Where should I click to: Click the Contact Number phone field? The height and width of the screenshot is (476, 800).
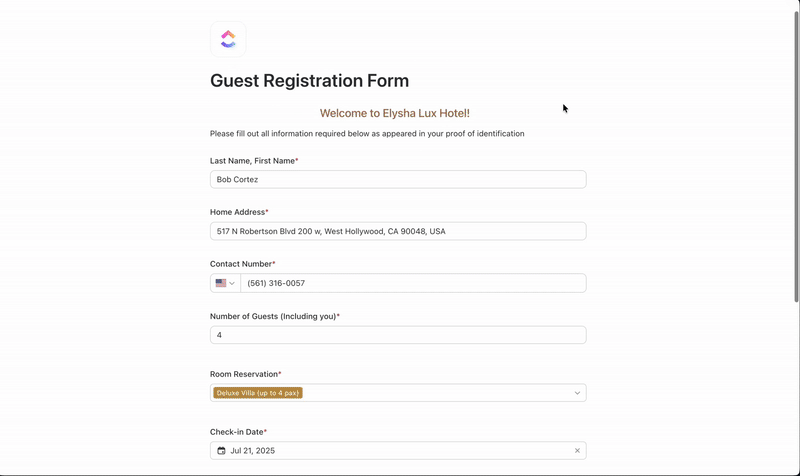coord(412,283)
